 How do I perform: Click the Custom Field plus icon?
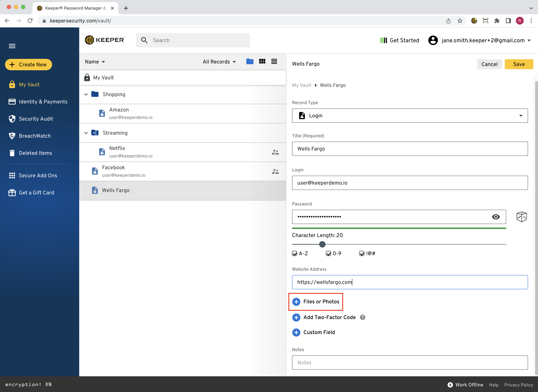click(296, 332)
